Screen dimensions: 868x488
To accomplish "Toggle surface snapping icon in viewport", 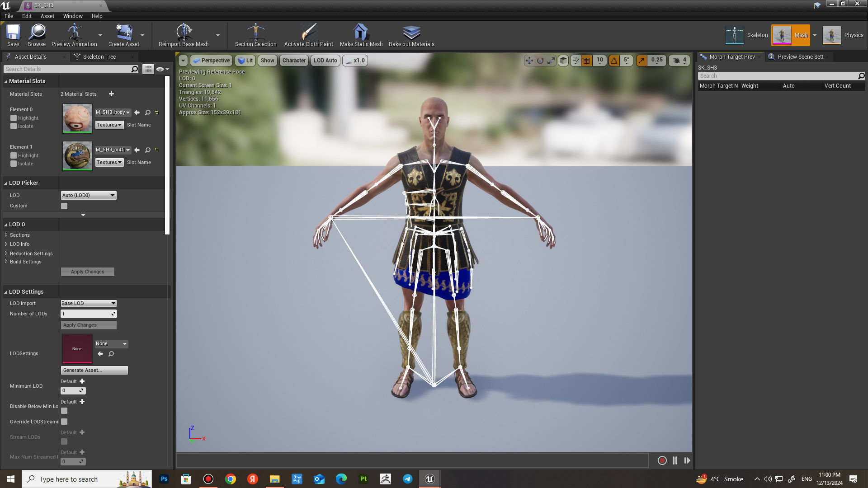I will tap(576, 61).
